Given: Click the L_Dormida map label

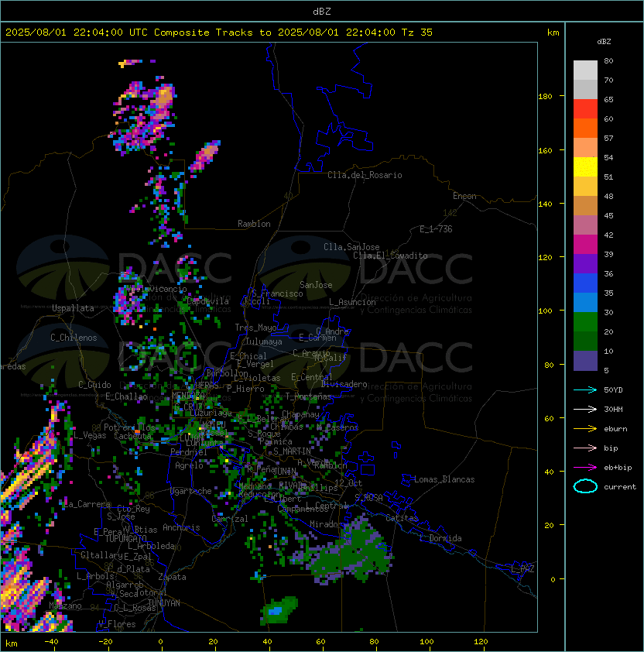Looking at the screenshot, I should coord(440,538).
